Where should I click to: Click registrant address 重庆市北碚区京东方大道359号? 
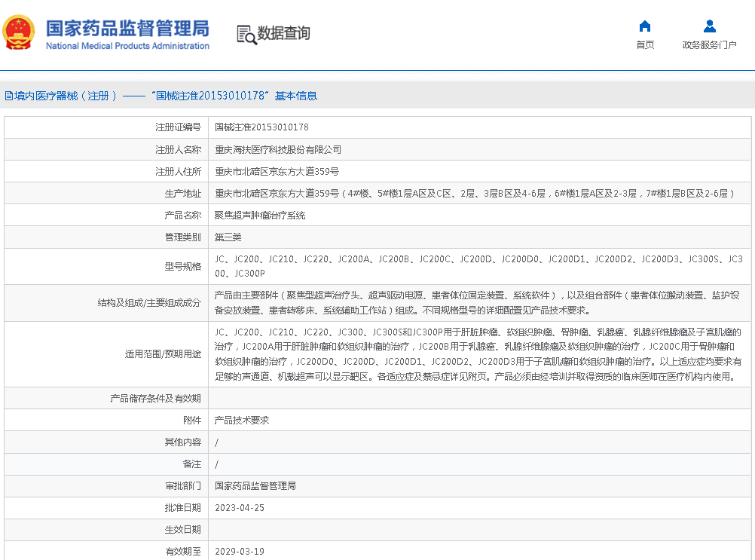[x=277, y=171]
